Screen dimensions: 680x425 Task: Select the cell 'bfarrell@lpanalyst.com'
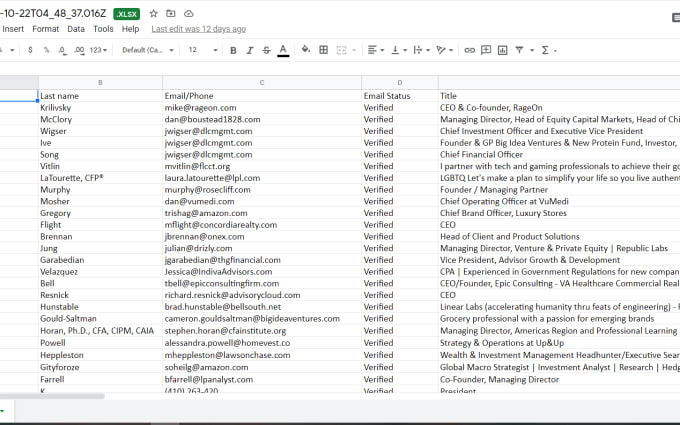(262, 379)
